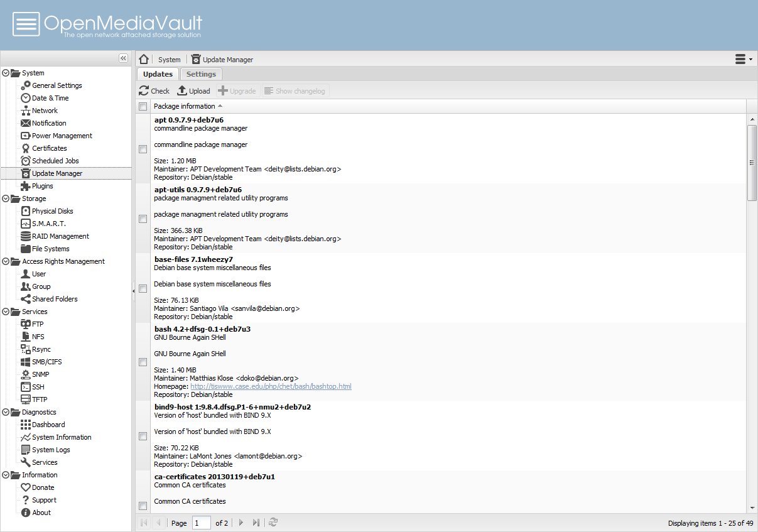Check the bind9-host package checkbox
The height and width of the screenshot is (532, 758).
click(x=143, y=435)
